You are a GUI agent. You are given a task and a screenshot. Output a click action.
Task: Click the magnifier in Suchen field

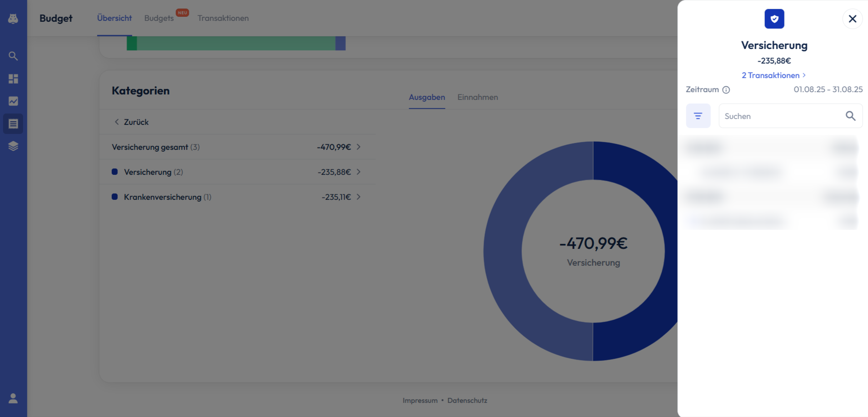(x=850, y=116)
